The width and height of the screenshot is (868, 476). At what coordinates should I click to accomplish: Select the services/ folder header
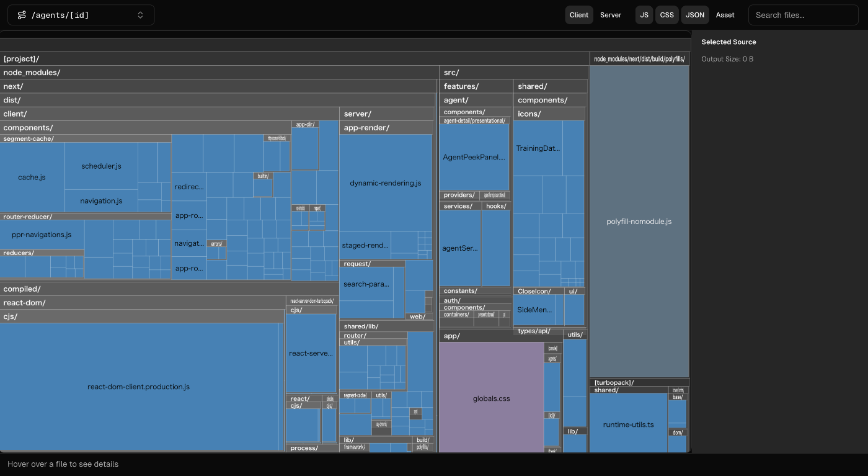(460, 206)
